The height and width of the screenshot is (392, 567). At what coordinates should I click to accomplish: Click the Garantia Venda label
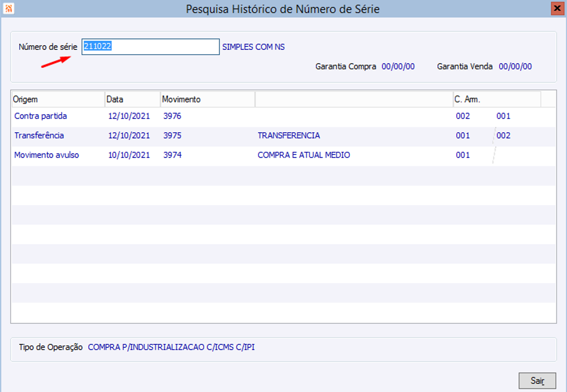click(464, 66)
